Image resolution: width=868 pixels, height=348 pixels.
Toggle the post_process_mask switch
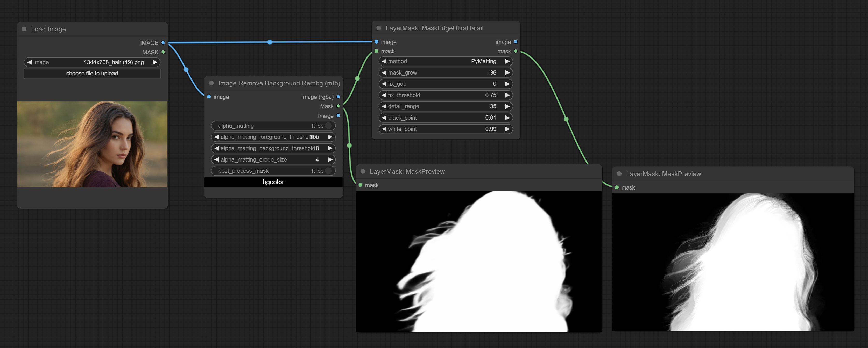(x=329, y=171)
